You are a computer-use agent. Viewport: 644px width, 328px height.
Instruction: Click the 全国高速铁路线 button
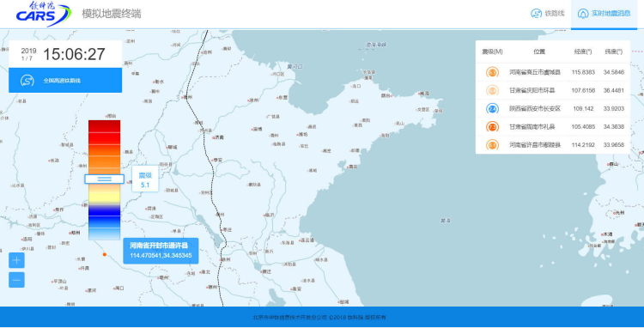click(65, 81)
